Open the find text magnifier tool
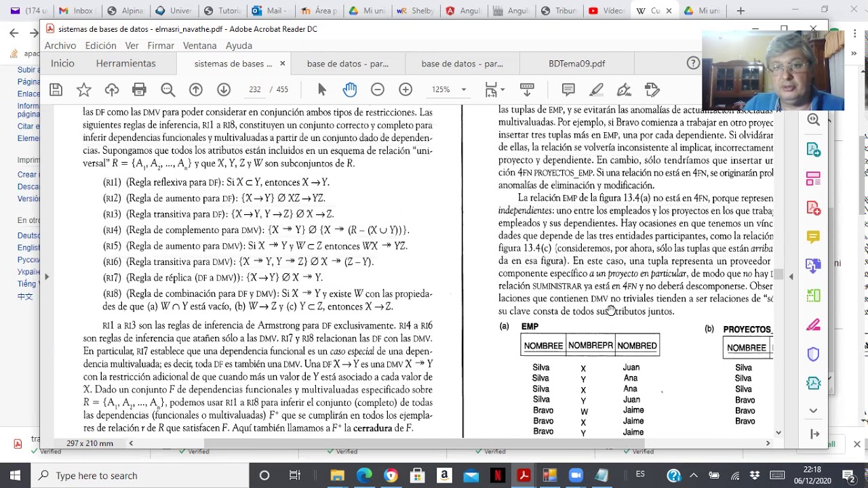The image size is (868, 488). click(x=167, y=89)
